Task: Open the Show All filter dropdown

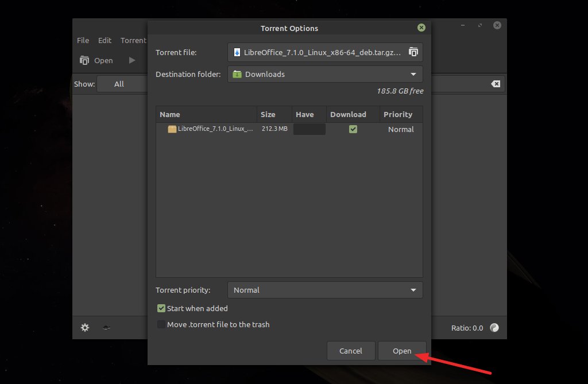Action: [121, 84]
